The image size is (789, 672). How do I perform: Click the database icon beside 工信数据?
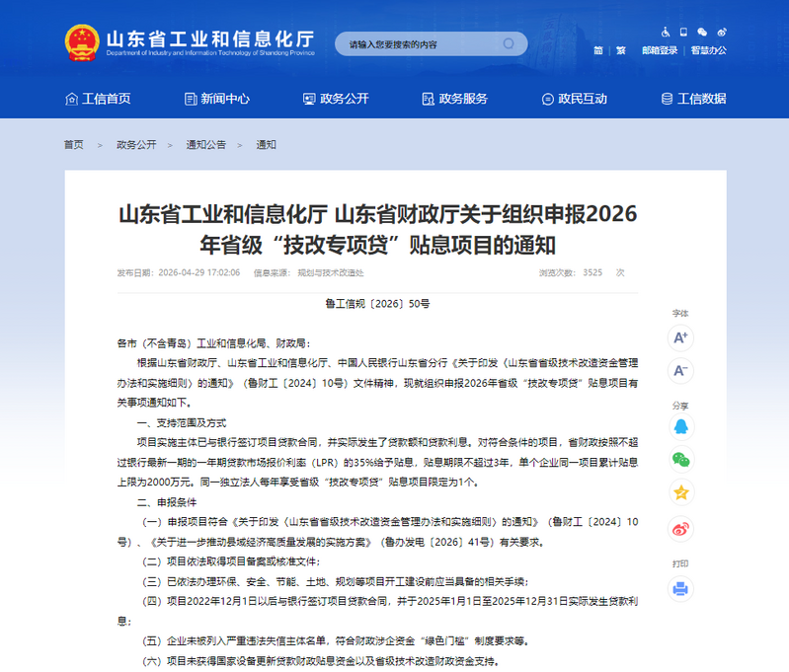667,99
